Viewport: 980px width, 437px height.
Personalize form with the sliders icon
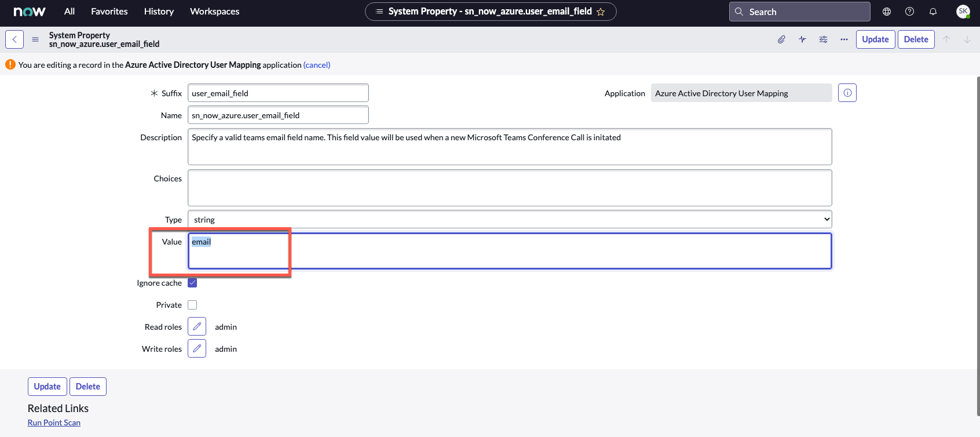(823, 39)
